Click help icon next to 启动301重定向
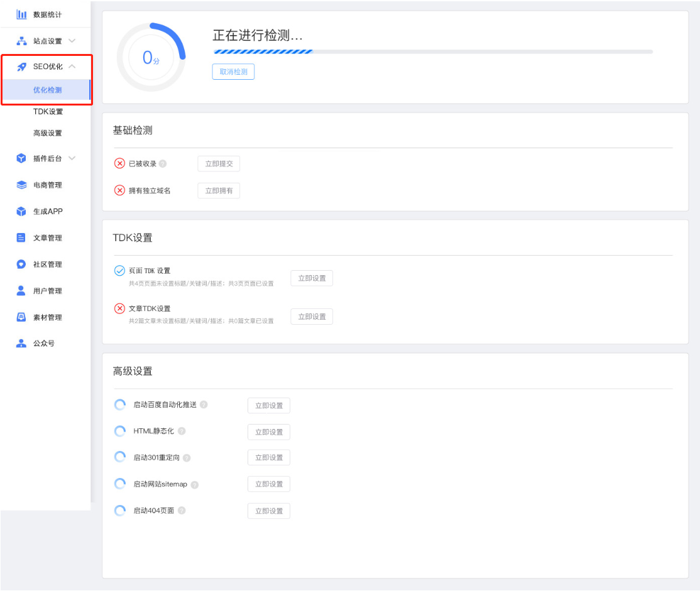This screenshot has width=700, height=591. click(187, 458)
